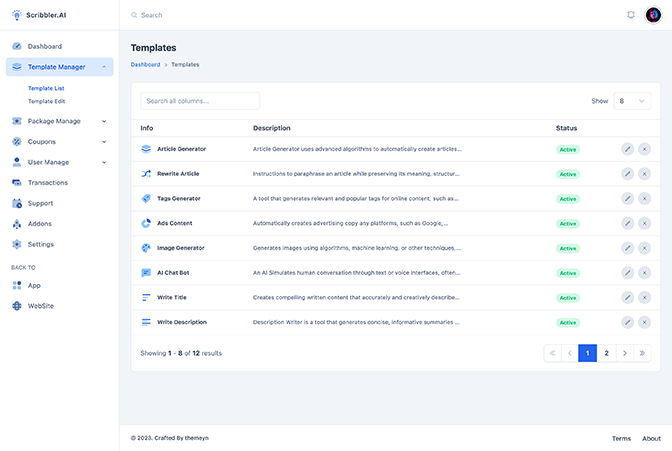672x451 pixels.
Task: Click the Dashboard breadcrumb link
Action: 145,65
